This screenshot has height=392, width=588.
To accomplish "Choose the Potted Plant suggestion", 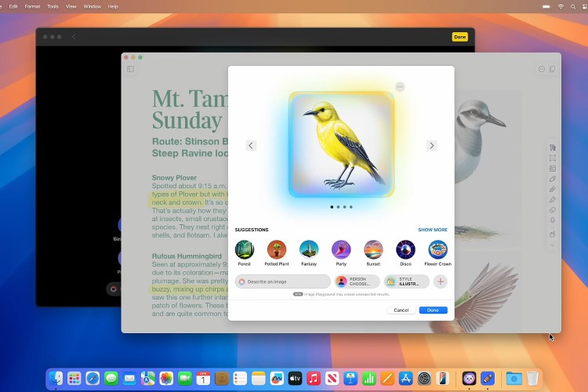I will [x=277, y=249].
